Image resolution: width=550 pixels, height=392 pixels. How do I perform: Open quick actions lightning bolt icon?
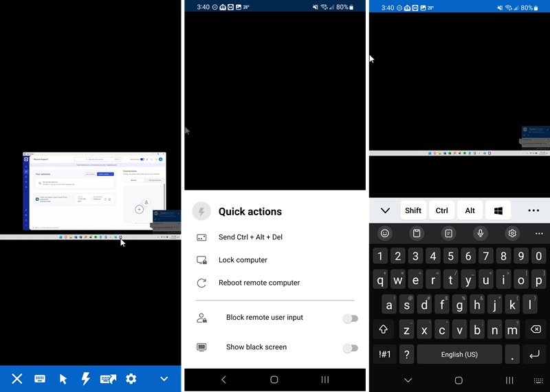tap(85, 379)
